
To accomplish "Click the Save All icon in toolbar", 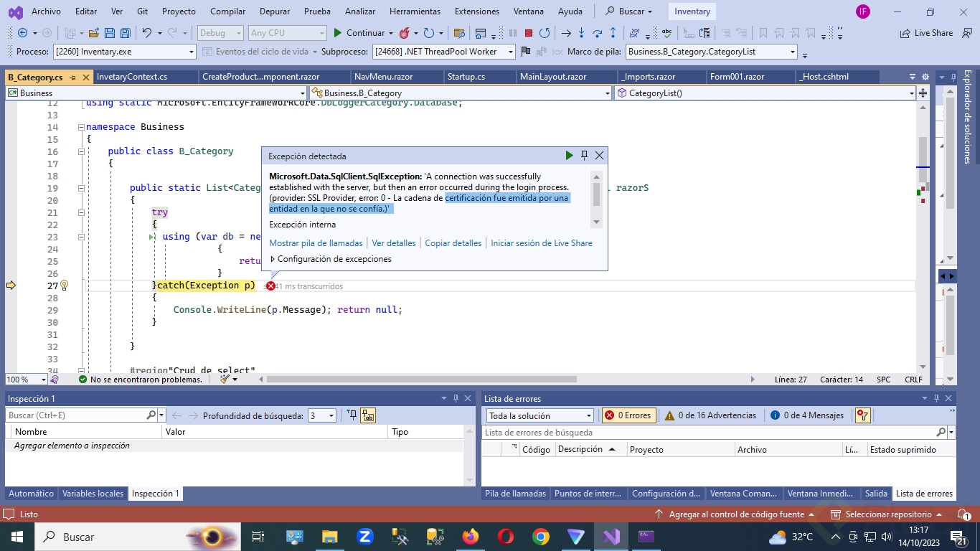I will click(x=125, y=33).
